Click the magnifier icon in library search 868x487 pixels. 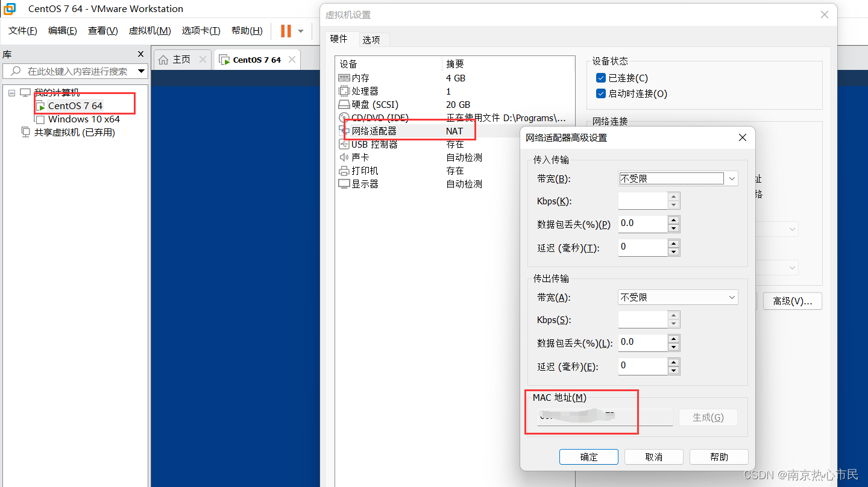(16, 71)
